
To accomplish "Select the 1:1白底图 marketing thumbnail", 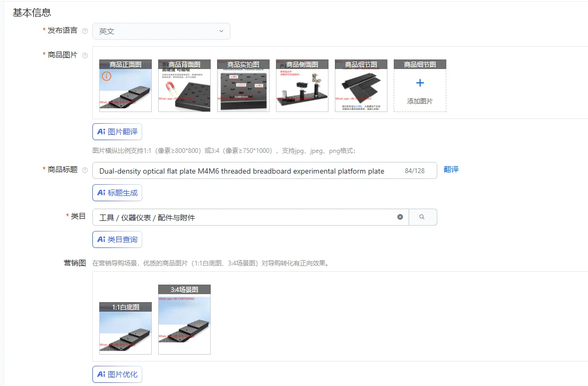I will coord(125,328).
